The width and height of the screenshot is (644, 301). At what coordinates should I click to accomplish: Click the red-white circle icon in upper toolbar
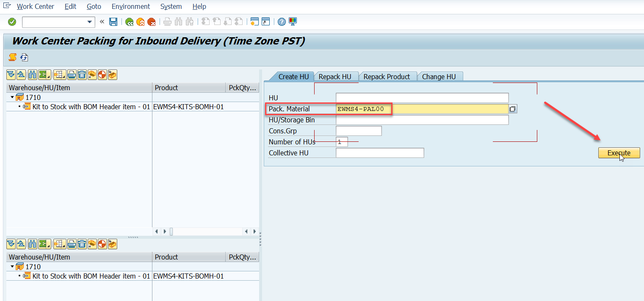point(102,75)
